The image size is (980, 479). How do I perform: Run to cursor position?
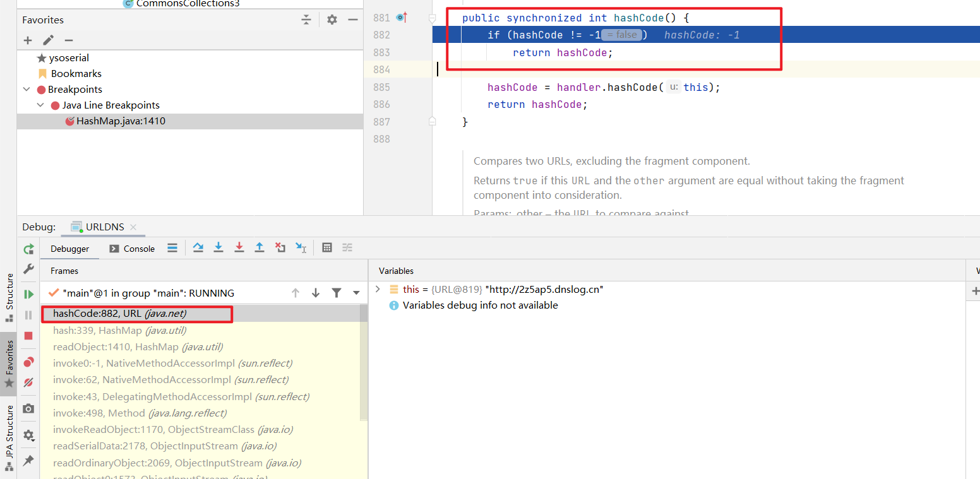(301, 248)
